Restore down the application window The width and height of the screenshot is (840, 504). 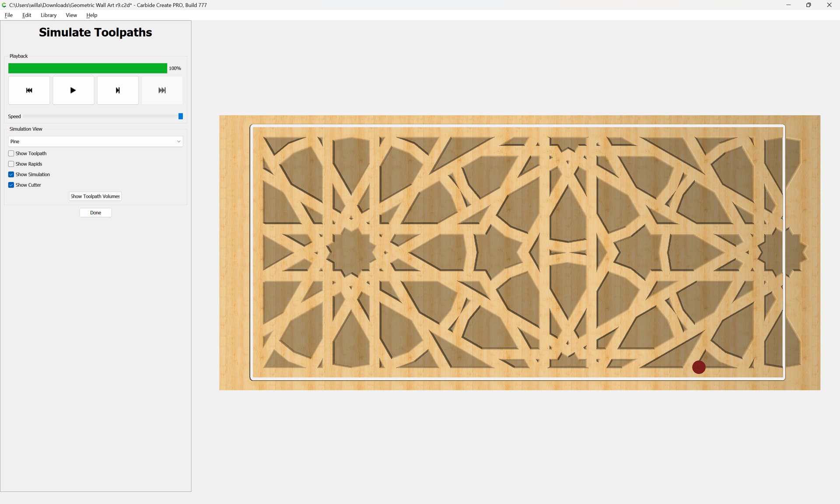click(808, 5)
